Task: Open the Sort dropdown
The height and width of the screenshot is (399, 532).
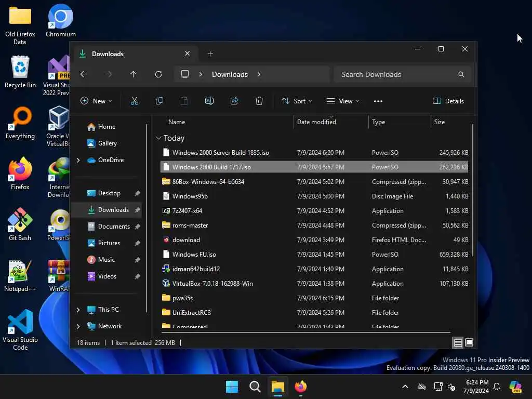Action: 297,101
